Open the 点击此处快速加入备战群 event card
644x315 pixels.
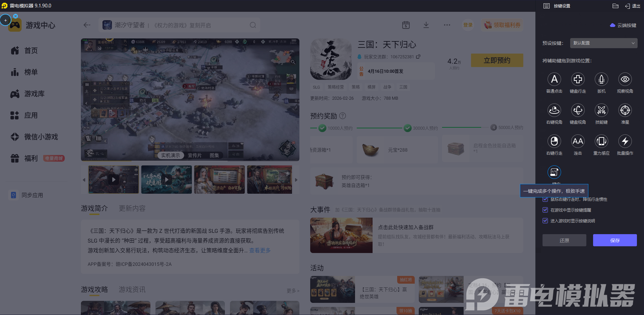tap(417, 235)
